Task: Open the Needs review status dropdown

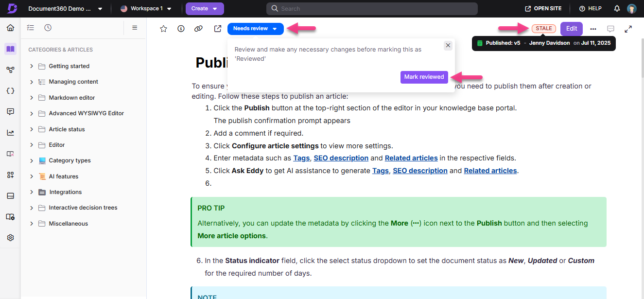Action: [x=255, y=28]
